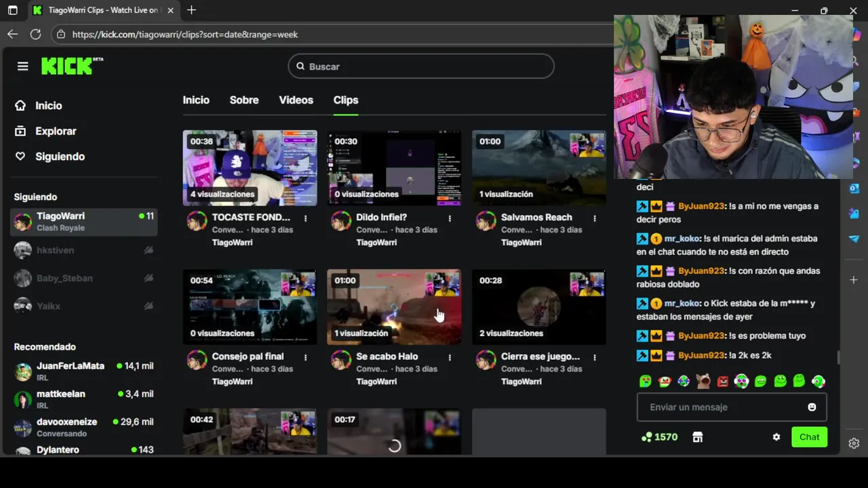Open the hamburger menu beside the Kick logo
The width and height of the screenshot is (868, 488).
(23, 66)
